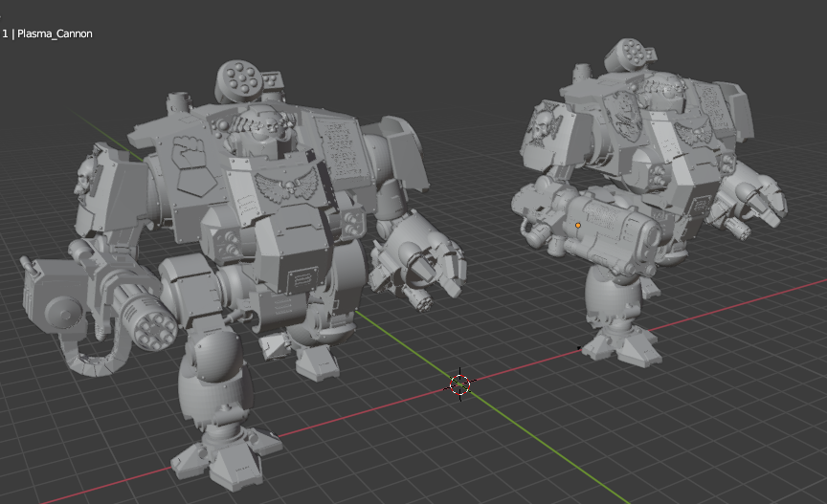Select the orange origin dot on the plasma cannon
This screenshot has width=827, height=504.
[578, 225]
